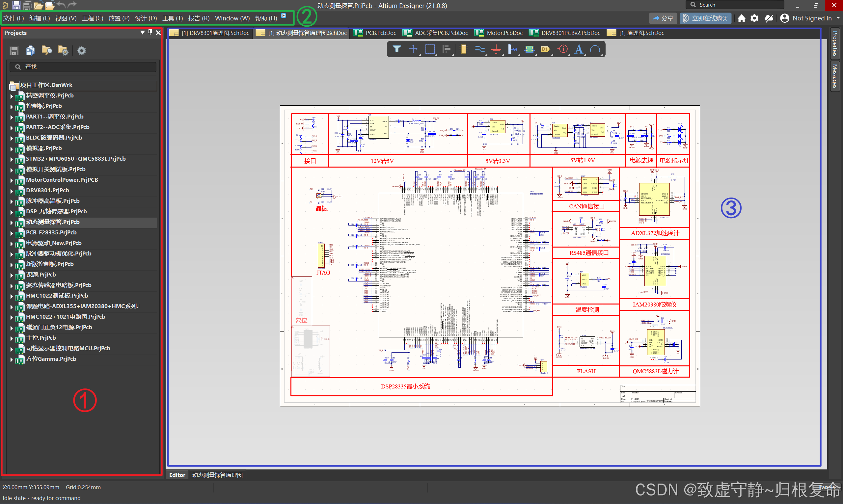Open the 文件 (F) menu

click(x=14, y=18)
